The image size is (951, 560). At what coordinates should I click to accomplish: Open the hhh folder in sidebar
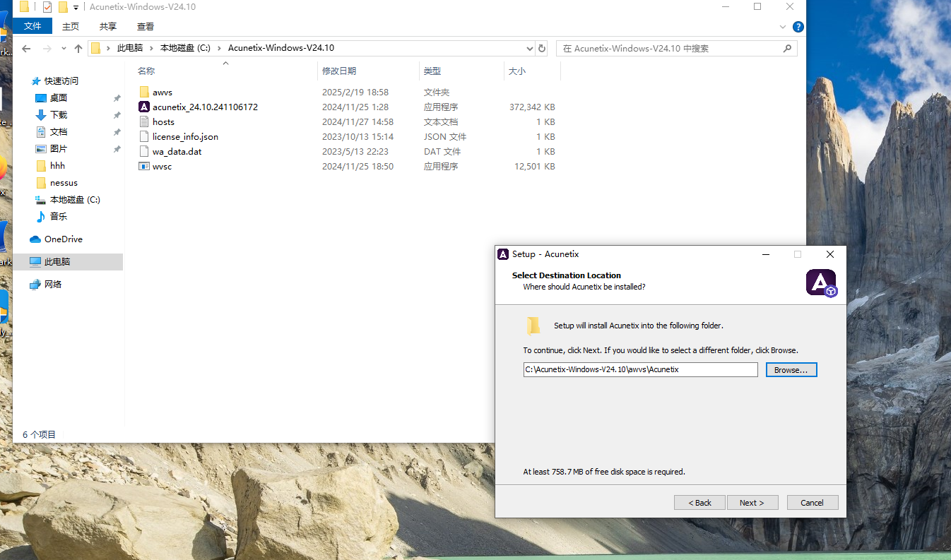pyautogui.click(x=57, y=166)
